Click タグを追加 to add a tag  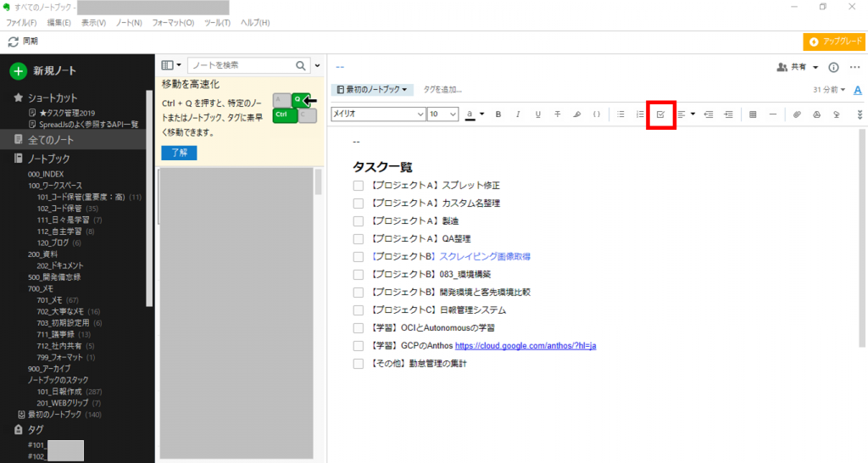(442, 90)
